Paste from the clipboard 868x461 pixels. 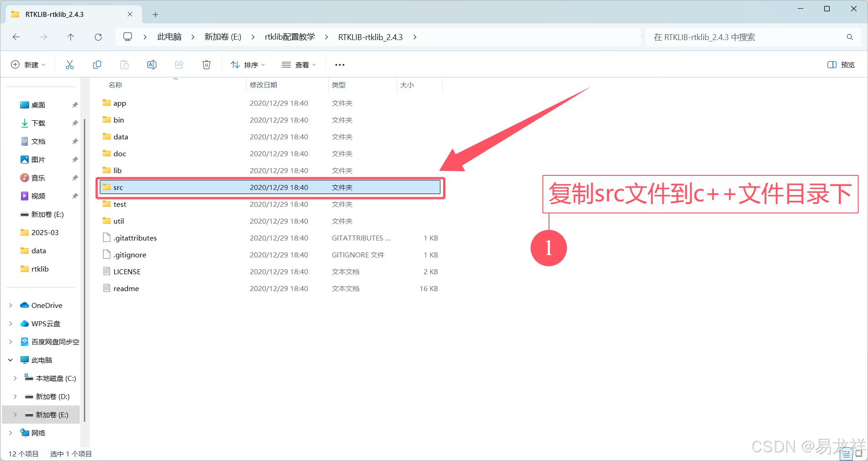[x=124, y=65]
